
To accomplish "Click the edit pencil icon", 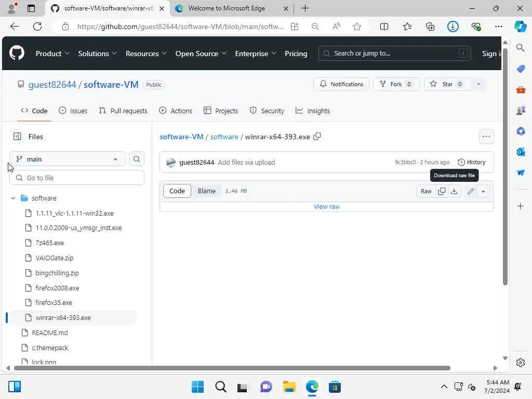I will pyautogui.click(x=471, y=191).
